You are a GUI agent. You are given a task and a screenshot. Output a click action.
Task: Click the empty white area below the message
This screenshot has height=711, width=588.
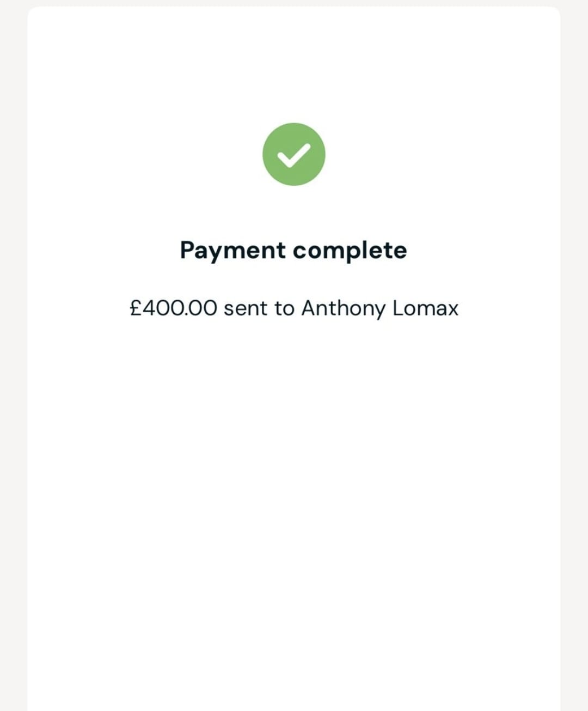293,490
